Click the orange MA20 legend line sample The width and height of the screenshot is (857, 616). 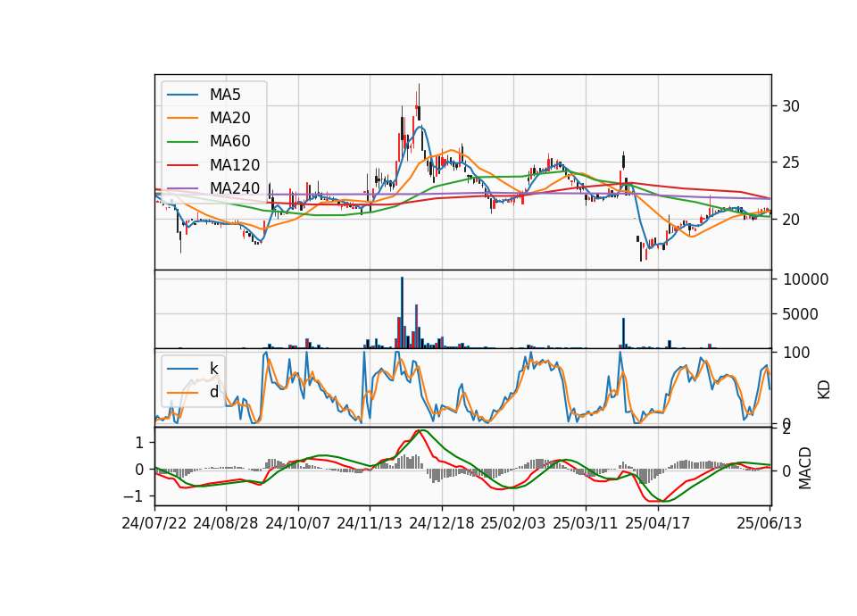[x=182, y=118]
